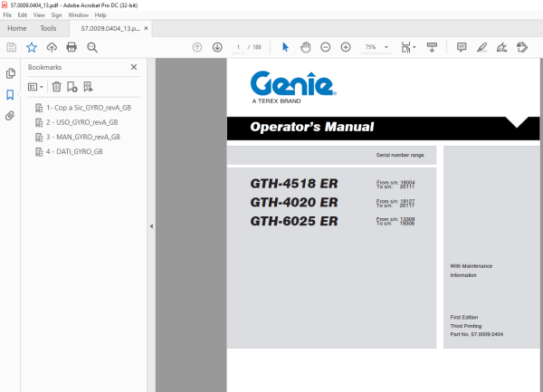Click the 'GTH-4518 ER' model text

pyautogui.click(x=294, y=184)
